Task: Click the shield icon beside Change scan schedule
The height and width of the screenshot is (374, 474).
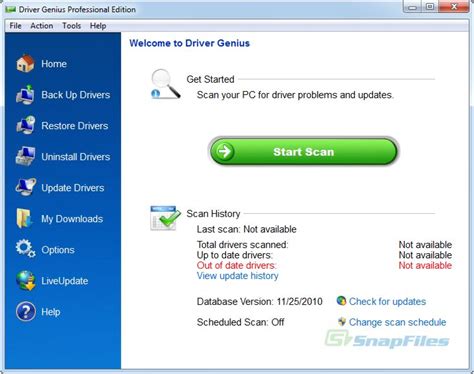Action: (x=342, y=322)
